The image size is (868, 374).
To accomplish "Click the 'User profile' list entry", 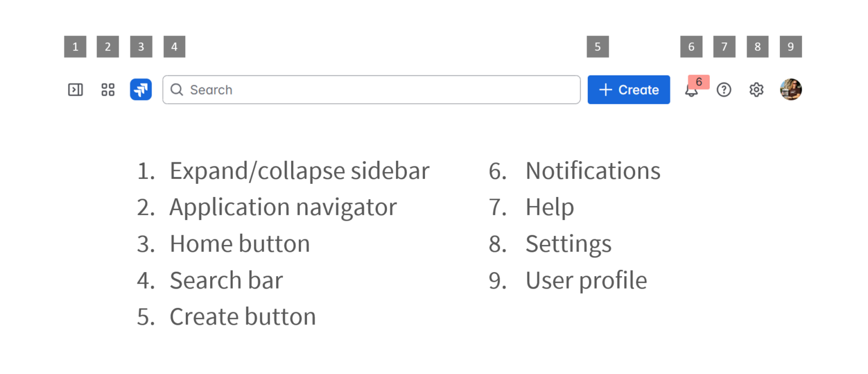I will (586, 280).
